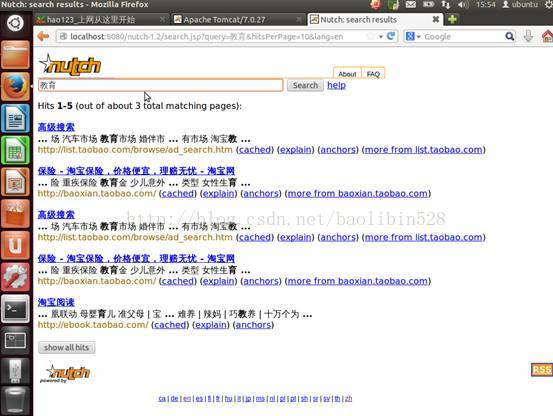Screen dimensions: 553x416
Task: Open anchors link for ebook.taobao.com result
Action: click(253, 325)
